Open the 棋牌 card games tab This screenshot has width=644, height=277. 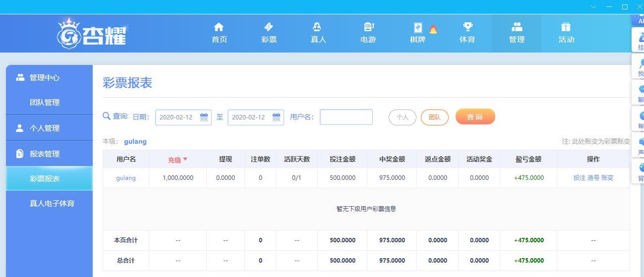coord(417,33)
